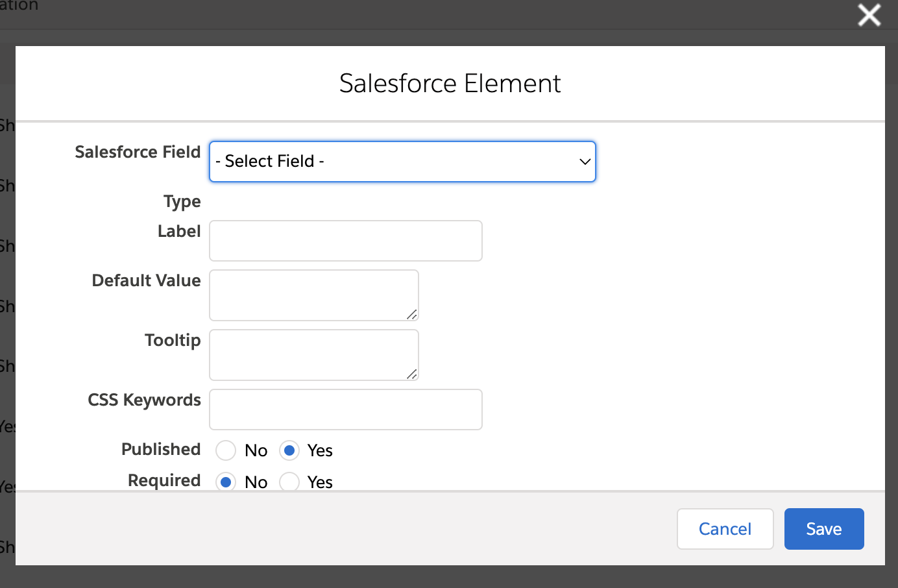
Task: Open the Salesforce Field dropdown
Action: coord(402,162)
